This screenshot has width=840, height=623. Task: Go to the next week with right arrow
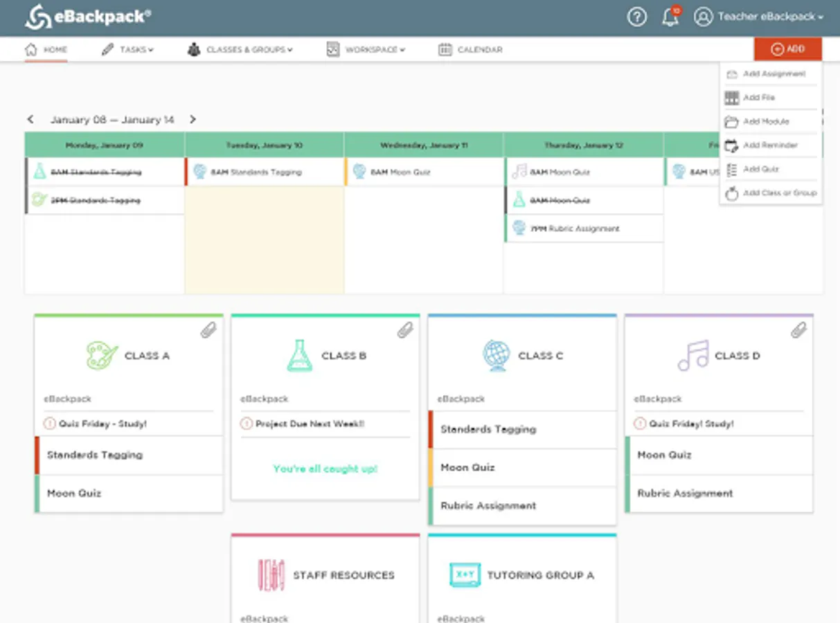coord(193,120)
